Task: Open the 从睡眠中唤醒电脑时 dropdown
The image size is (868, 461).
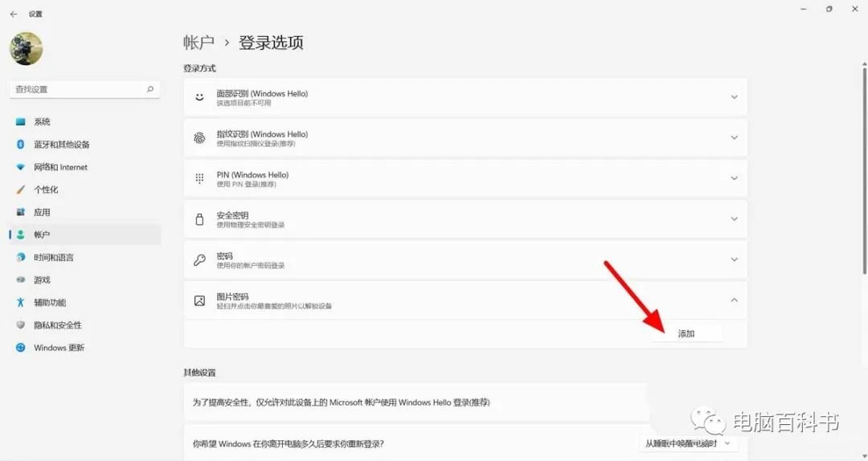Action: tap(688, 443)
